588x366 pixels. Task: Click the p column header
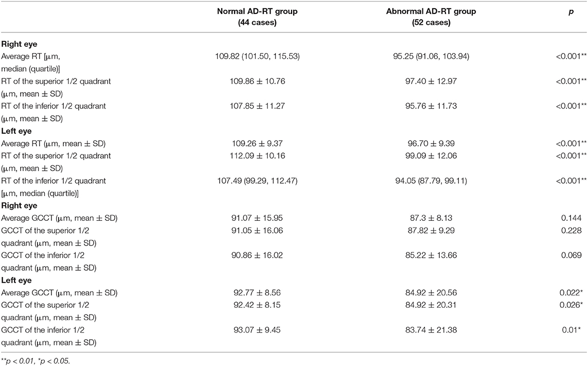click(x=571, y=12)
